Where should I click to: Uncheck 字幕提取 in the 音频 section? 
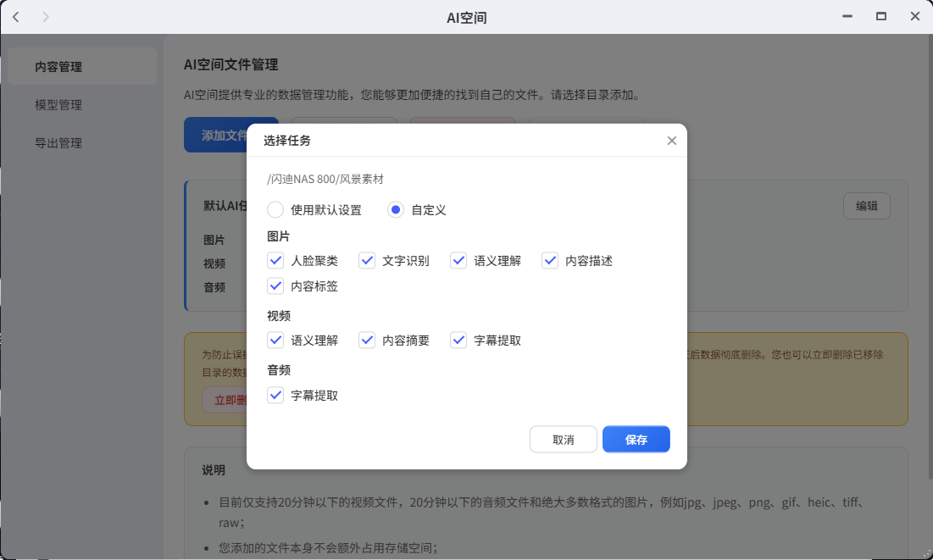coord(275,395)
